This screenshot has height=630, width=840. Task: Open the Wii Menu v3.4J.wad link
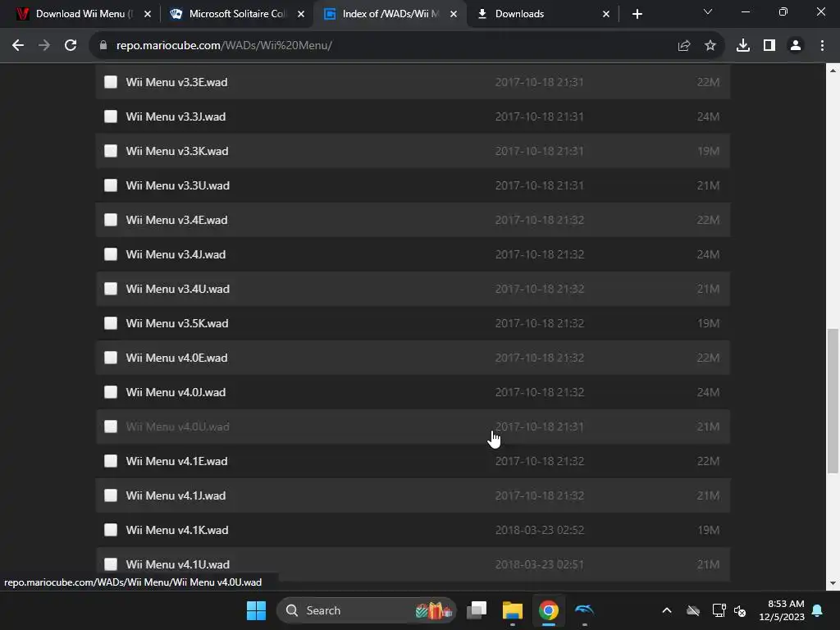click(176, 254)
